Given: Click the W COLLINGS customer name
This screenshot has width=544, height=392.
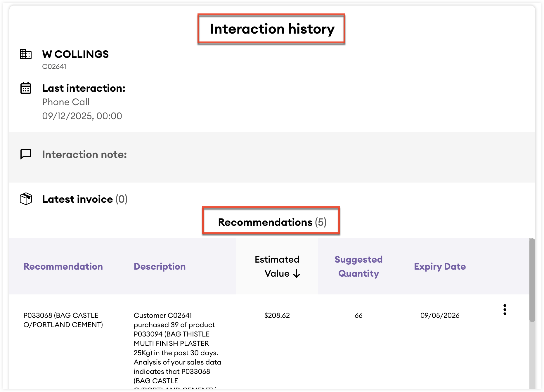Looking at the screenshot, I should [75, 54].
